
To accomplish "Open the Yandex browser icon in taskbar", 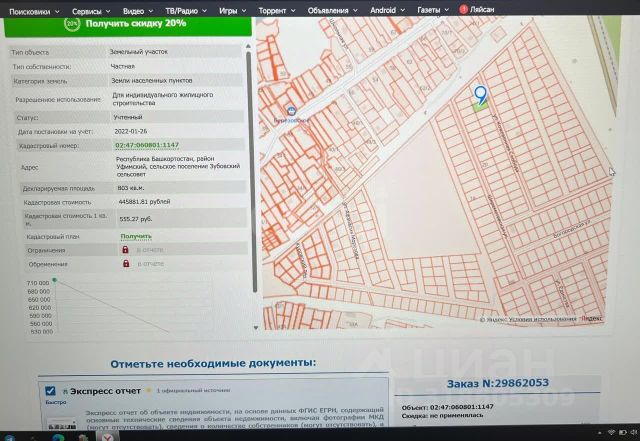I will (107, 437).
